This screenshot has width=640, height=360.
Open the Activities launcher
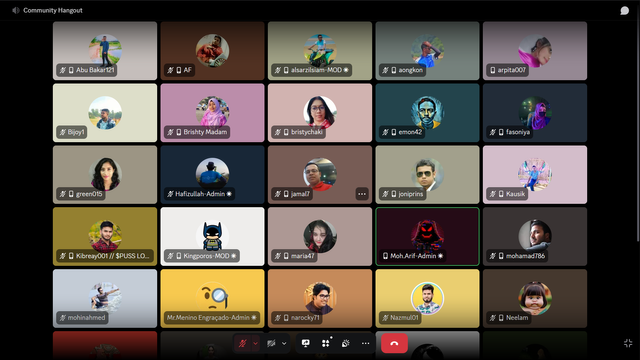pos(326,343)
